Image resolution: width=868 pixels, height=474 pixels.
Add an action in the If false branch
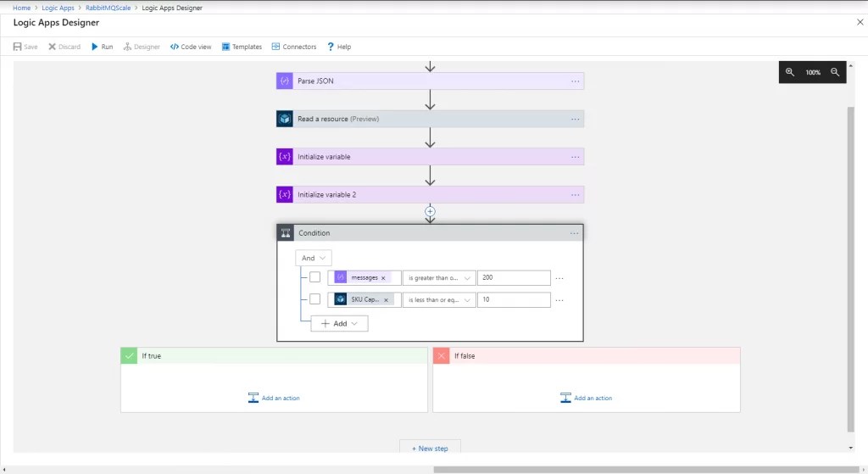click(x=587, y=398)
